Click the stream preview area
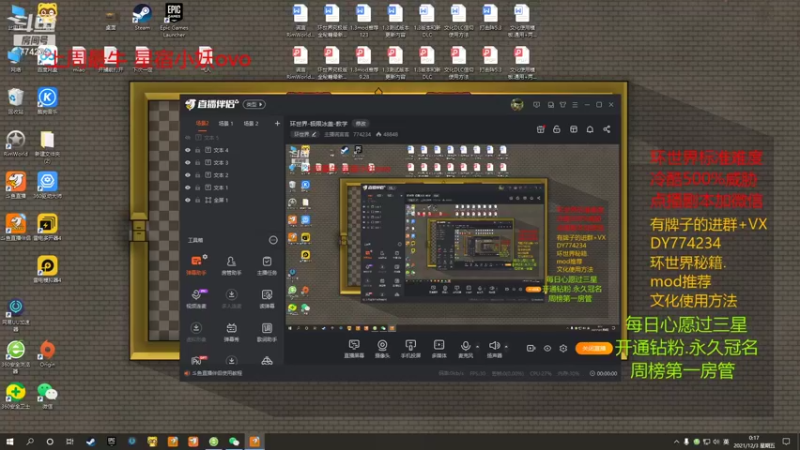This screenshot has width=800, height=450. pyautogui.click(x=452, y=238)
